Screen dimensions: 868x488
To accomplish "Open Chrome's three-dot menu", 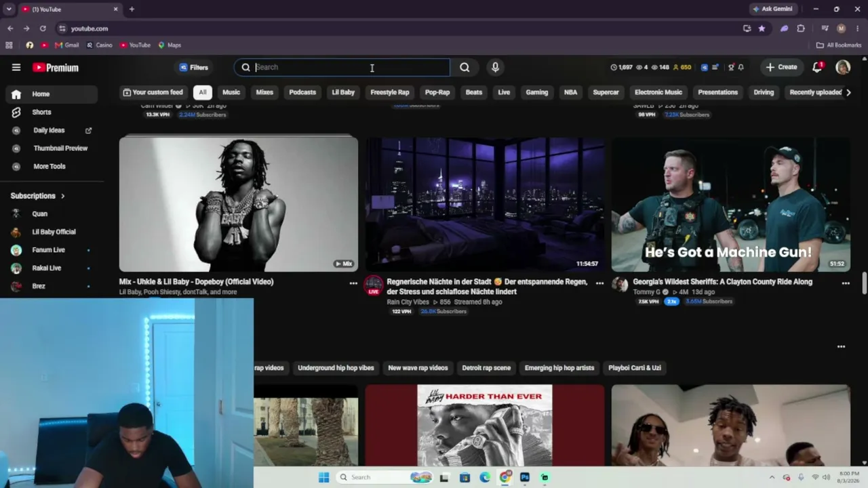I will point(857,28).
